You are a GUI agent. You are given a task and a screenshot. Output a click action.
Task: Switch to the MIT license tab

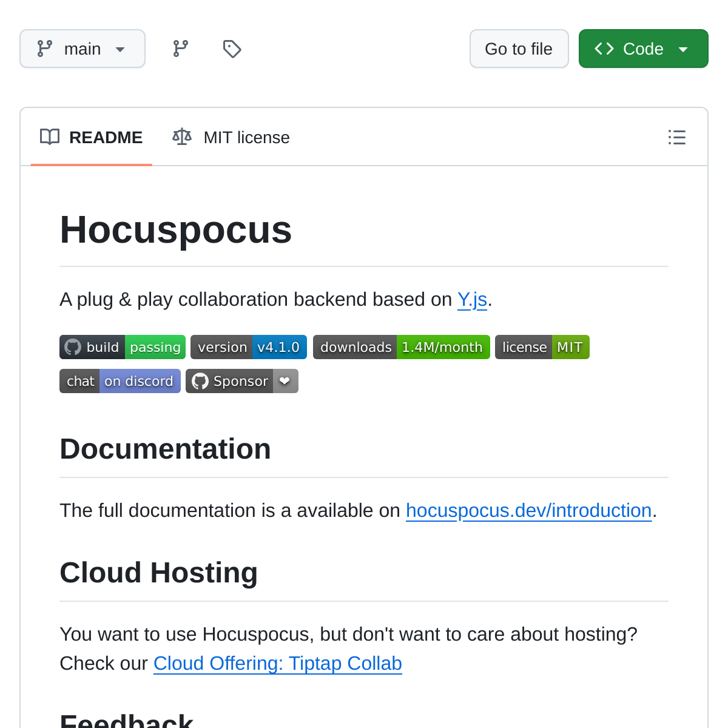pyautogui.click(x=231, y=137)
